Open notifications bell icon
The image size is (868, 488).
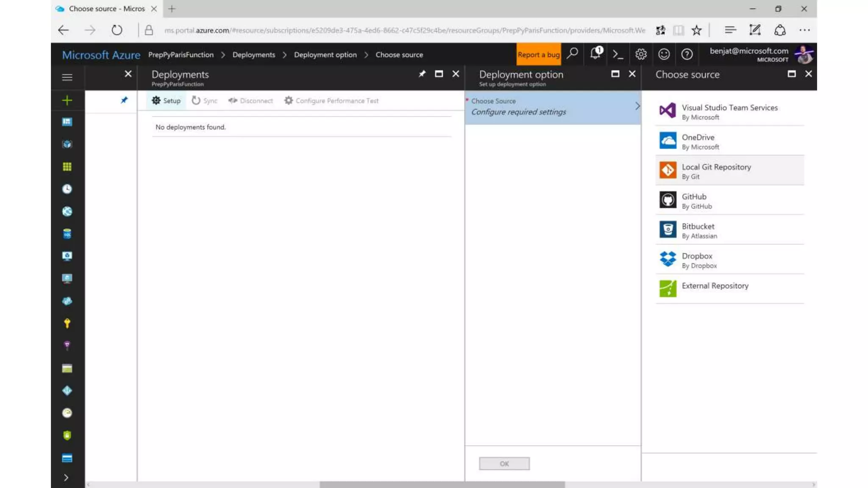coord(595,54)
